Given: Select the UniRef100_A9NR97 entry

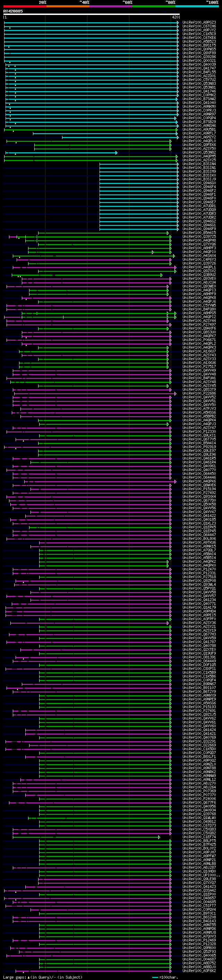Looking at the screenshot, I should click(199, 114).
